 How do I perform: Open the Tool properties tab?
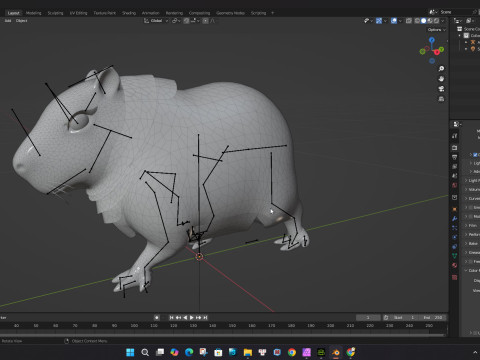pyautogui.click(x=455, y=136)
